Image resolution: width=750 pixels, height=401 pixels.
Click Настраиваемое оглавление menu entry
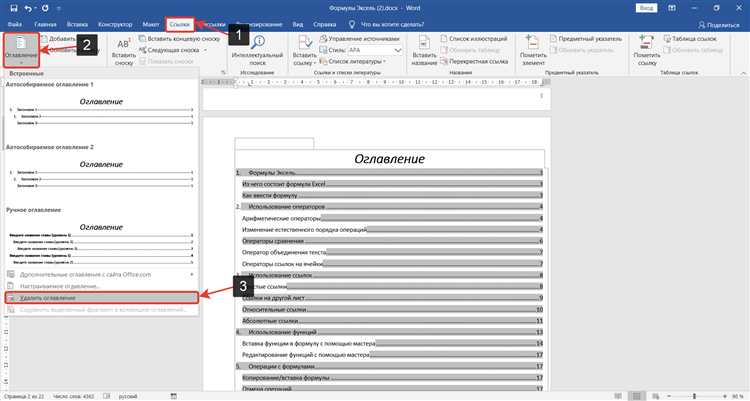tap(101, 286)
